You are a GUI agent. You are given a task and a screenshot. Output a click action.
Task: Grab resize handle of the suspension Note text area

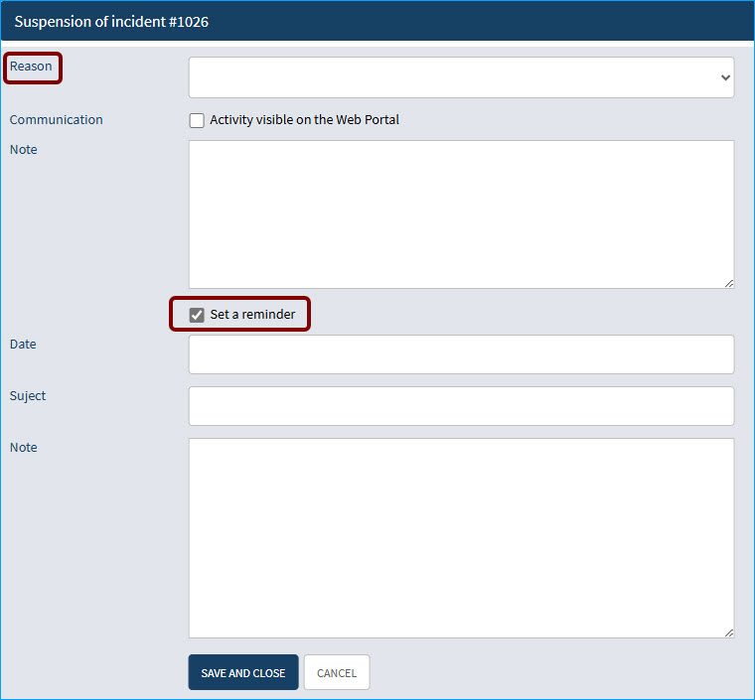[x=729, y=283]
